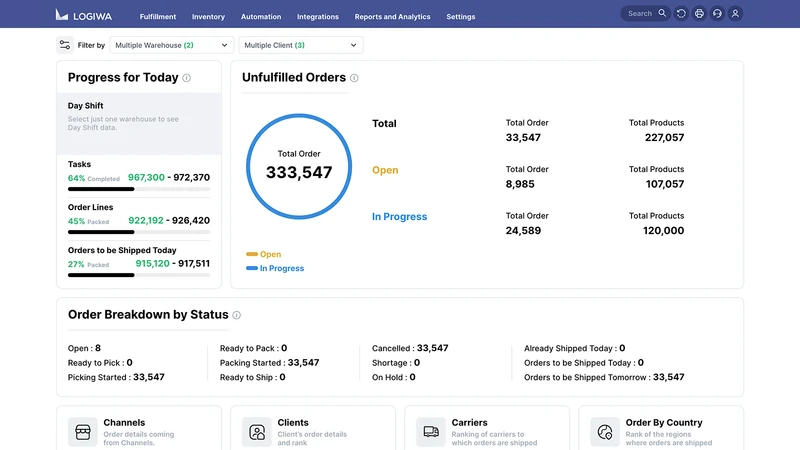Click the Shortage status entry
The height and width of the screenshot is (450, 800).
pyautogui.click(x=396, y=363)
